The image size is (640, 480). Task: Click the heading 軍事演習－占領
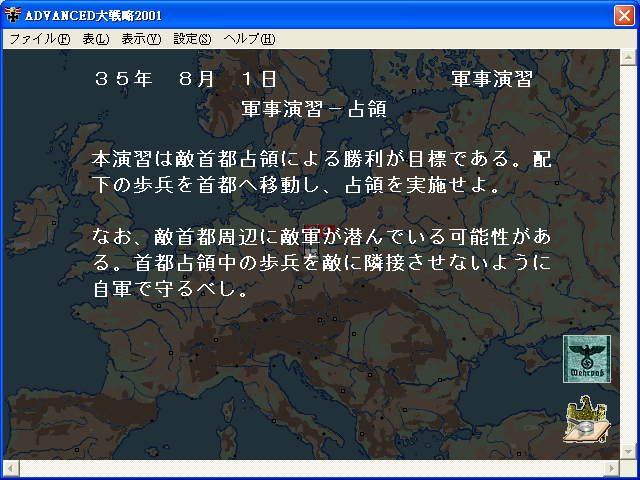314,109
